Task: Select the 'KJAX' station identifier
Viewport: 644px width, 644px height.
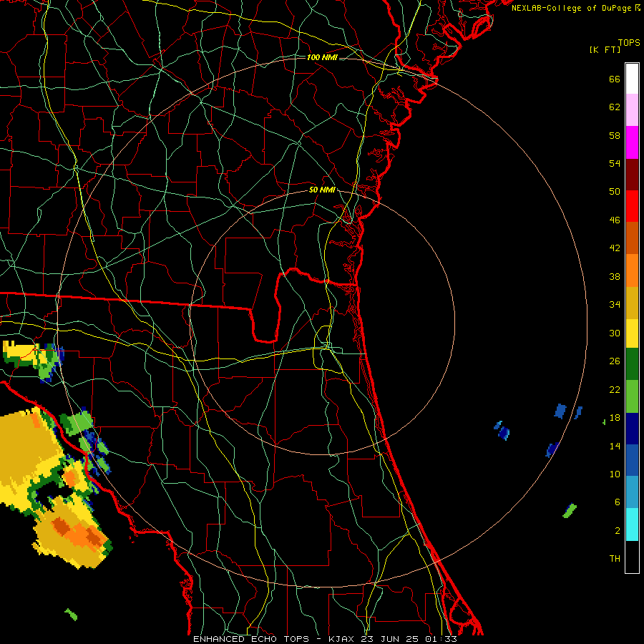Action: (343, 639)
